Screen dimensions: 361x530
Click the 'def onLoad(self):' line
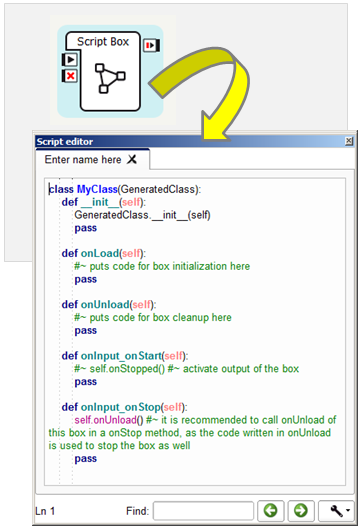pyautogui.click(x=103, y=253)
